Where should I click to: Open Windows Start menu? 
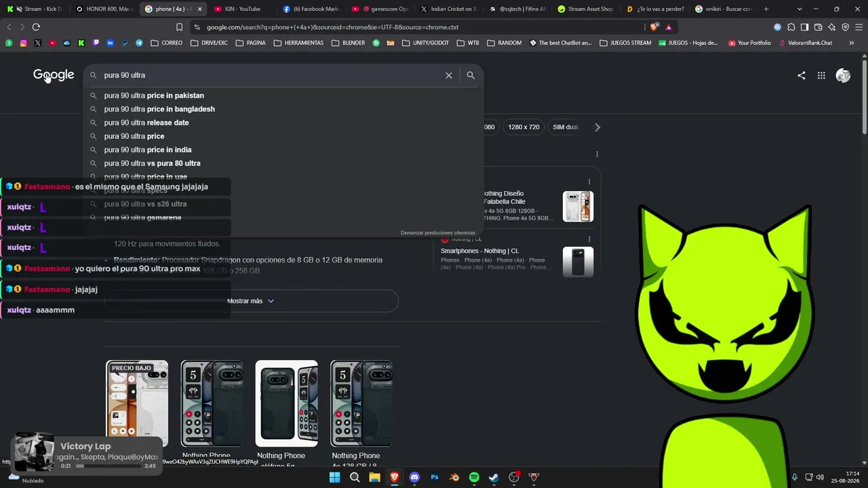[334, 477]
